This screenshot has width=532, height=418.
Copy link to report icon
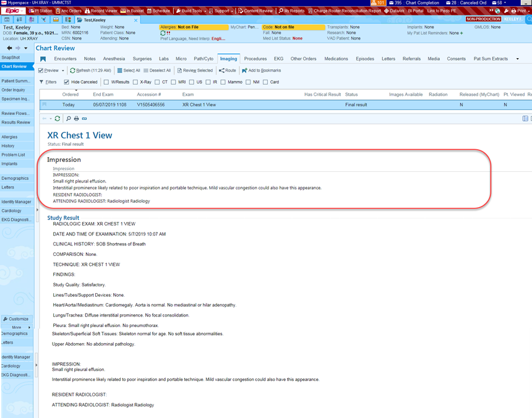click(85, 118)
